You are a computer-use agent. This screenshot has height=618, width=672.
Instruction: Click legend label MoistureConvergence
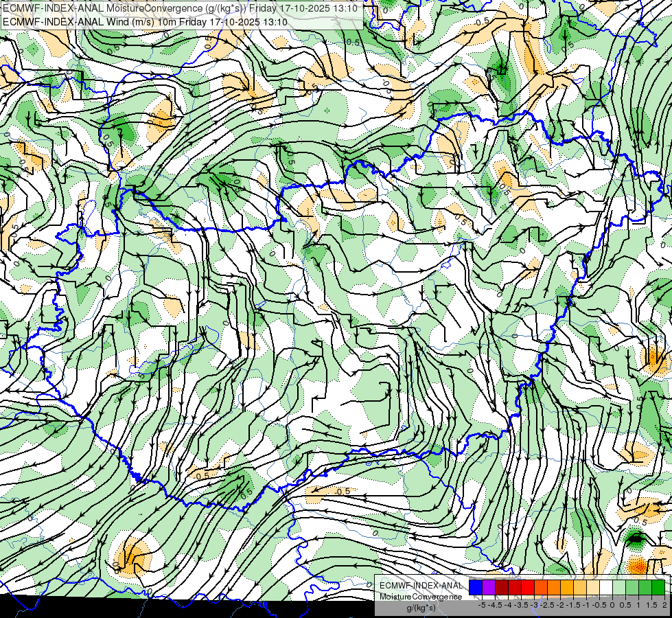(x=421, y=597)
